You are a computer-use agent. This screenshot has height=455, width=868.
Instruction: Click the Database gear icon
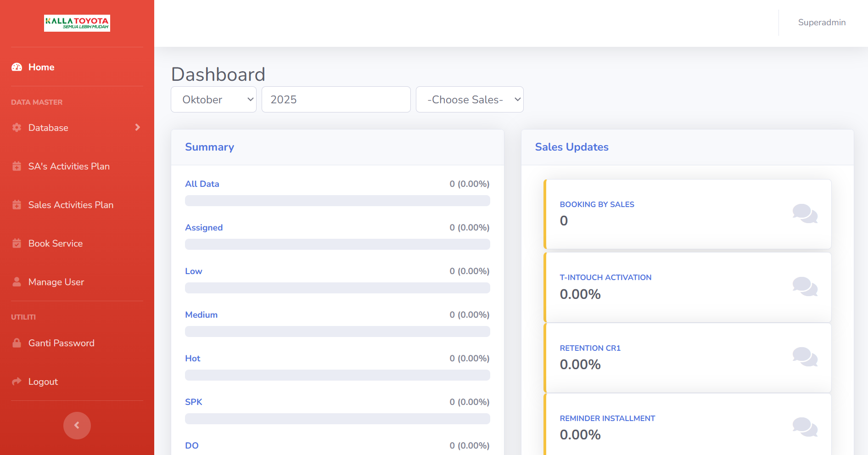17,128
